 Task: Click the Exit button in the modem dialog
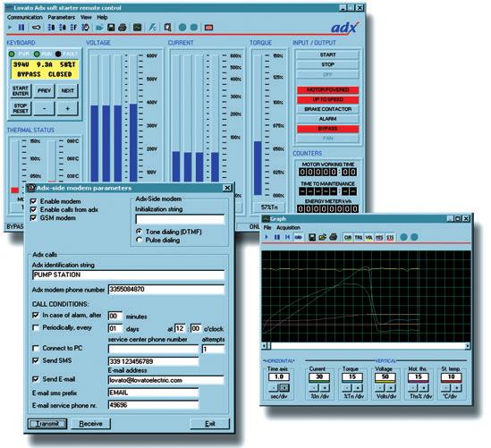[x=210, y=424]
